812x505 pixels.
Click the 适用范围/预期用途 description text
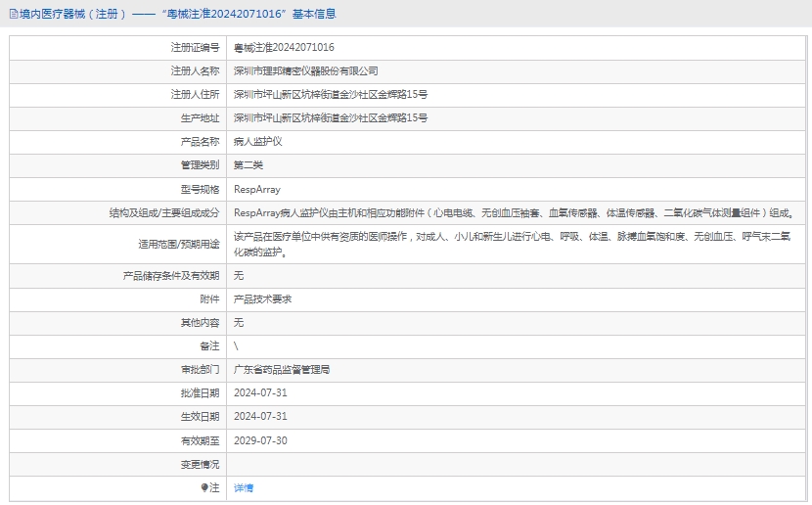(513, 244)
